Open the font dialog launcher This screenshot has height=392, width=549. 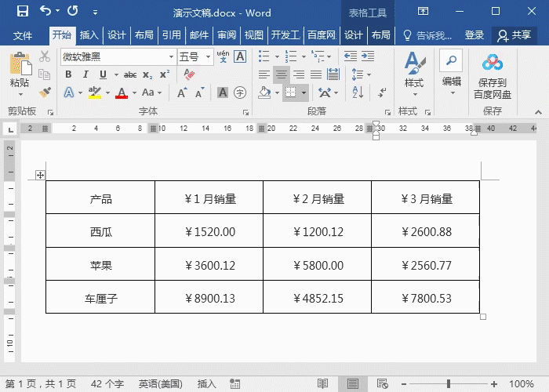pyautogui.click(x=245, y=112)
